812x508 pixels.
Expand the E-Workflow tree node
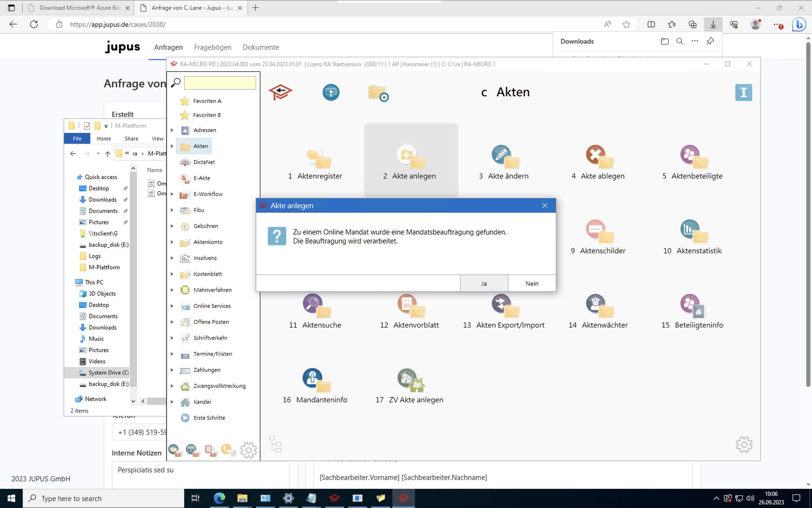(172, 194)
